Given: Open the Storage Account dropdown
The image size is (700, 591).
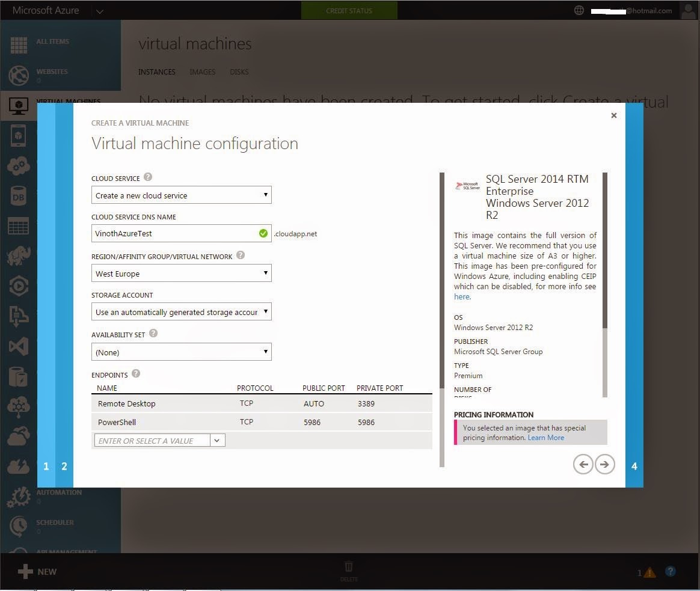Looking at the screenshot, I should pos(181,311).
